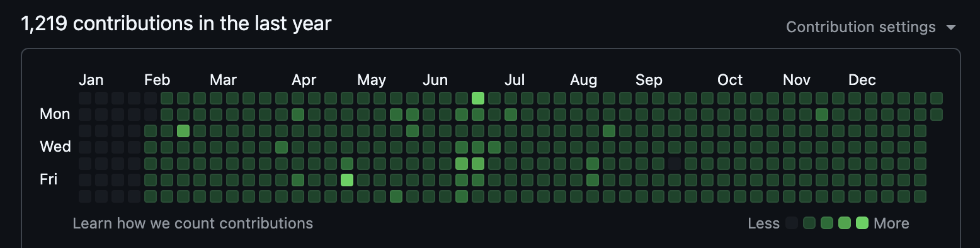980x248 pixels.
Task: Click the Oct month label
Action: coord(730,80)
